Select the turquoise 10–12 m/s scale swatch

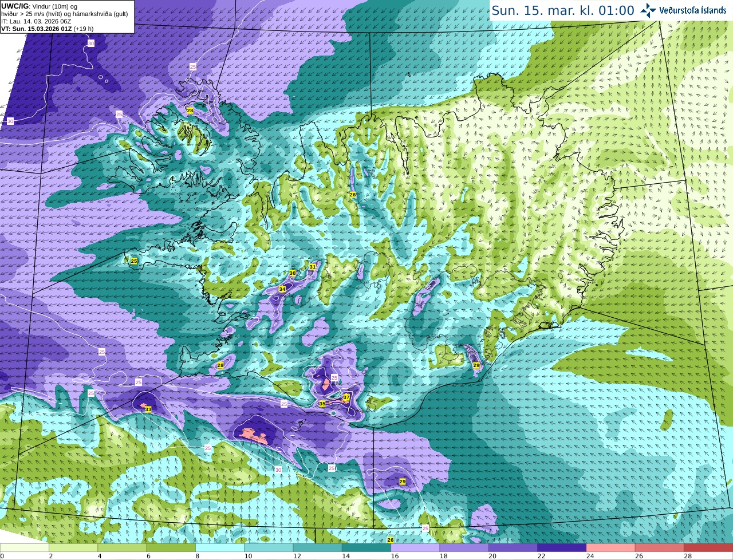tap(269, 548)
